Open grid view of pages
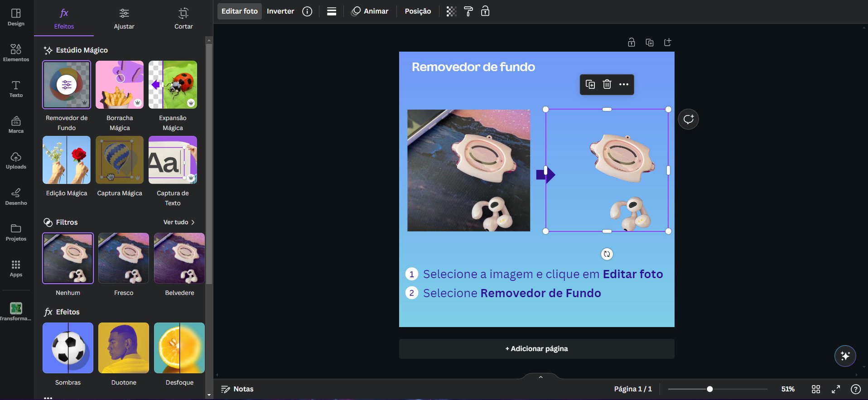Viewport: 868px width, 400px height. pos(816,389)
